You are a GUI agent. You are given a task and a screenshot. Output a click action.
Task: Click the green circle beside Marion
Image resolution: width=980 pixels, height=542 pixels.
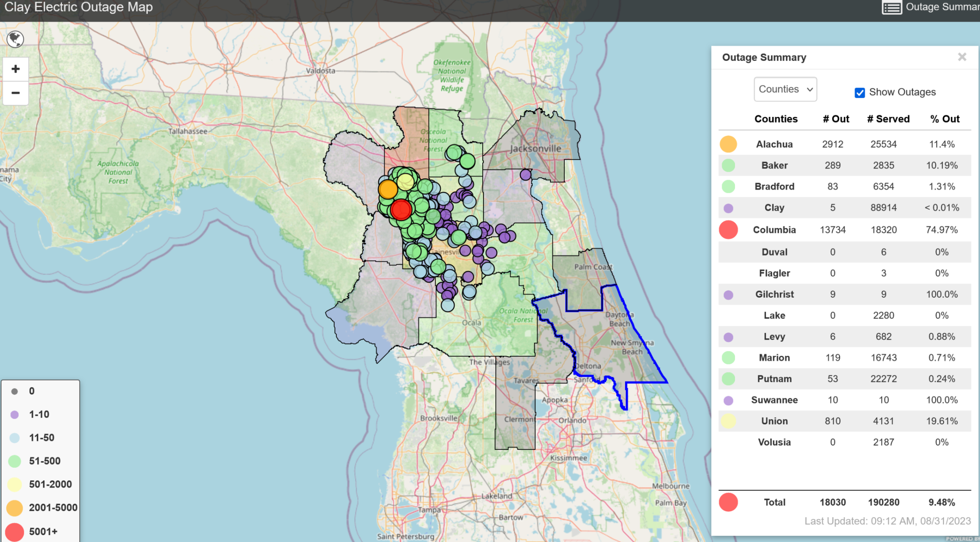(728, 358)
